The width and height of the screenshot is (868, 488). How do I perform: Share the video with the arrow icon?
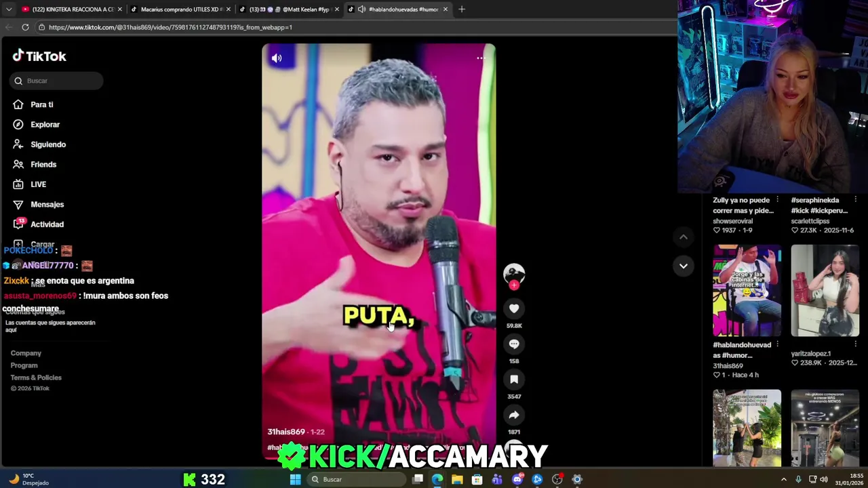click(x=514, y=415)
